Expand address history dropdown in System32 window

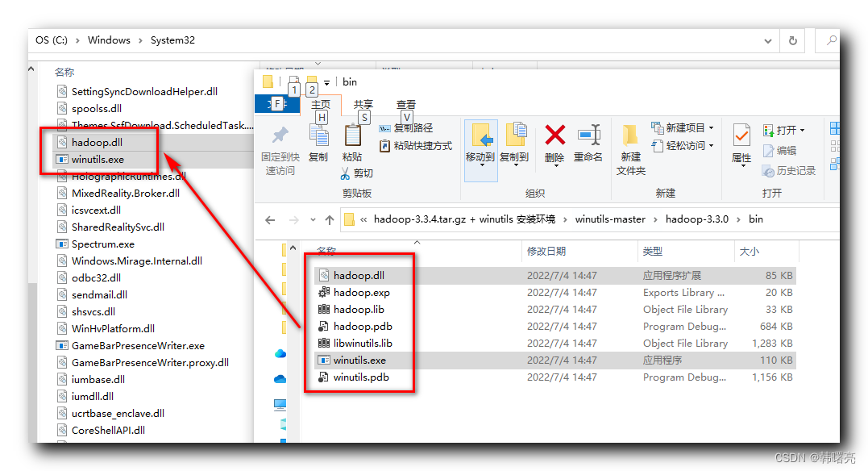[768, 41]
